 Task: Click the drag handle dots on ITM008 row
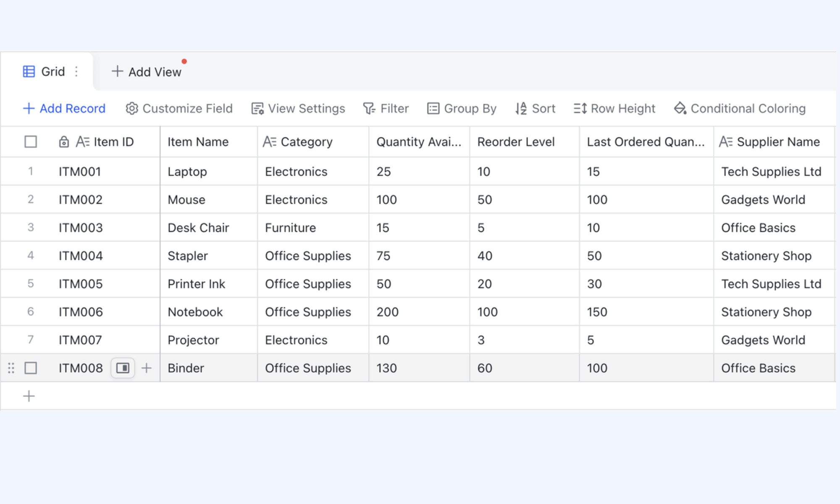(x=11, y=368)
